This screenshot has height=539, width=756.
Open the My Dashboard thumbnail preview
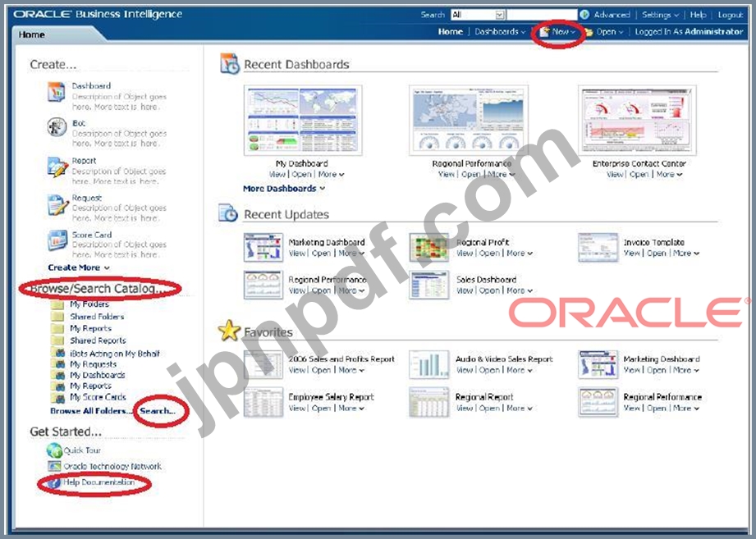click(302, 121)
